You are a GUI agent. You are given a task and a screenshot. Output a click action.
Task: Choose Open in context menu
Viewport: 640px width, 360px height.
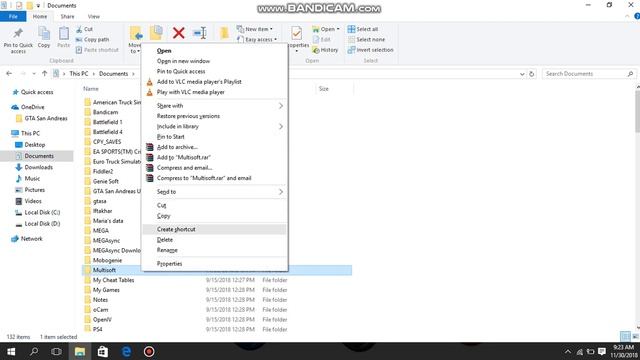[215, 51]
